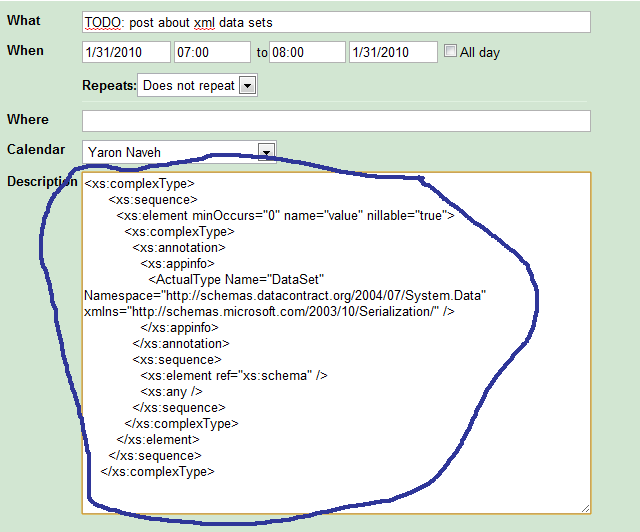The width and height of the screenshot is (640, 532).
Task: Click the start date field 1/31/2010
Action: point(126,52)
